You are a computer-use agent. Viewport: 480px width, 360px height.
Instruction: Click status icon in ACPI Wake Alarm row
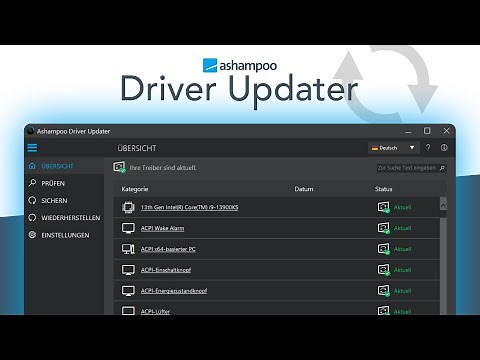click(x=383, y=228)
